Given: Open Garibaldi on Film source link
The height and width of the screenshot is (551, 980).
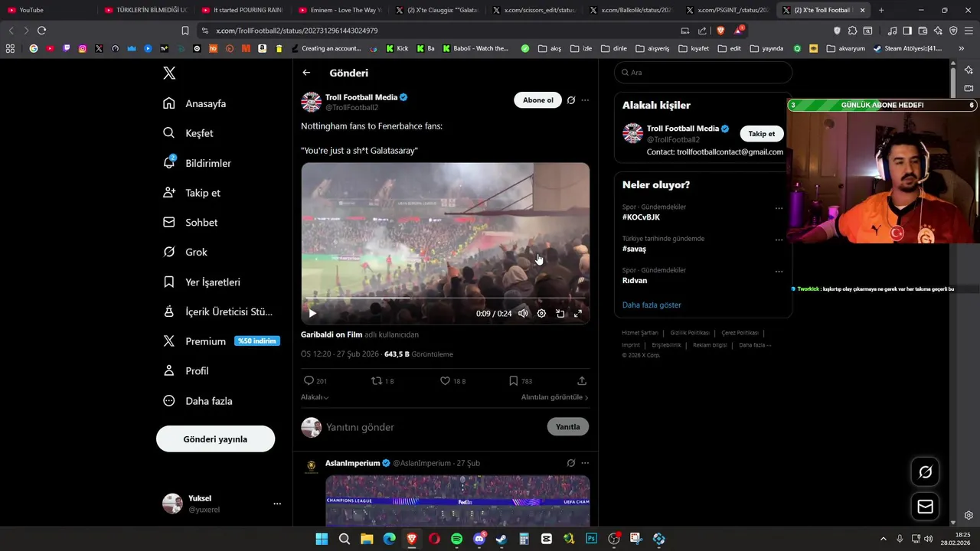Looking at the screenshot, I should pos(332,334).
